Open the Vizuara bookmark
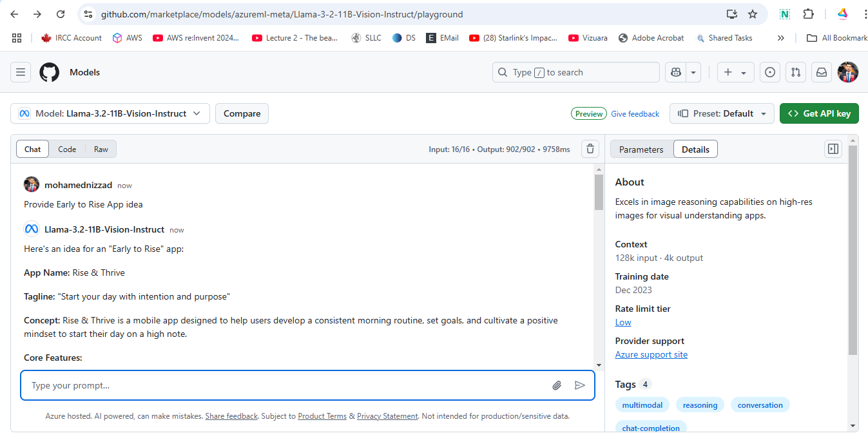The image size is (868, 440). (x=588, y=38)
